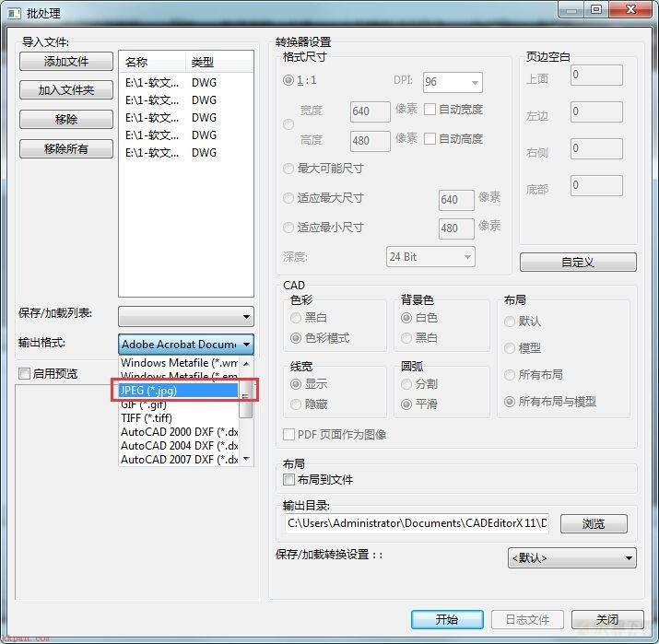
Task: Select AutoCAD 2000 DXF from the list
Action: pos(179,432)
